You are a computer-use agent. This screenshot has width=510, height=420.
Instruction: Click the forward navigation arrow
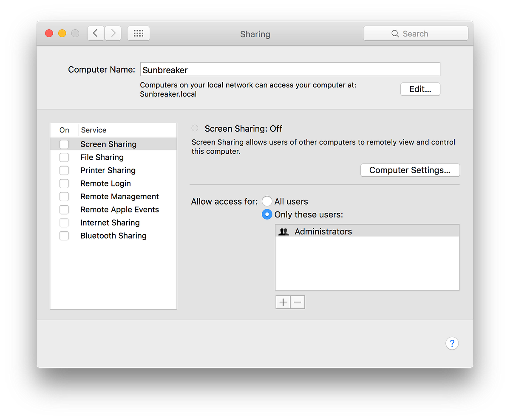pyautogui.click(x=113, y=33)
